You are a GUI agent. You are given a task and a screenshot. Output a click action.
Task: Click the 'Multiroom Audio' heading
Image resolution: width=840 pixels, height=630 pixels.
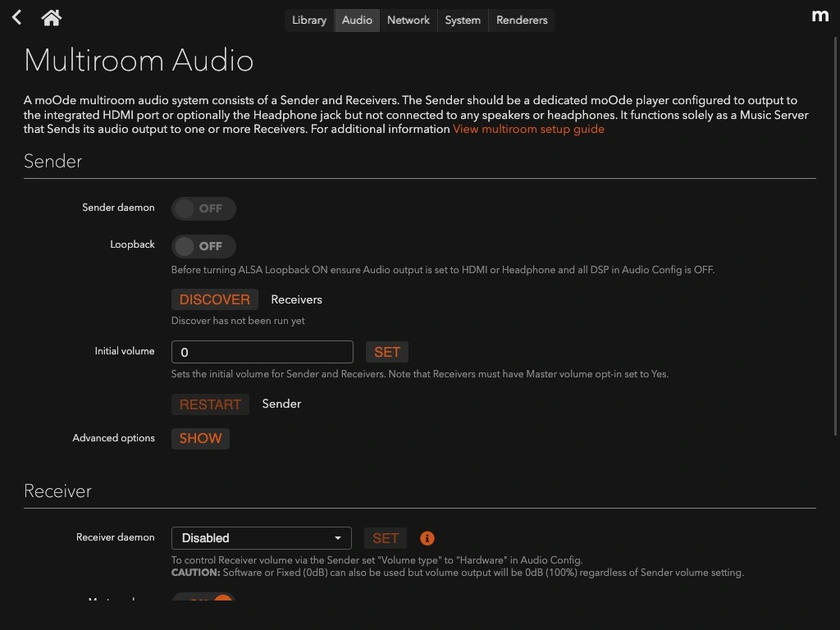[139, 60]
